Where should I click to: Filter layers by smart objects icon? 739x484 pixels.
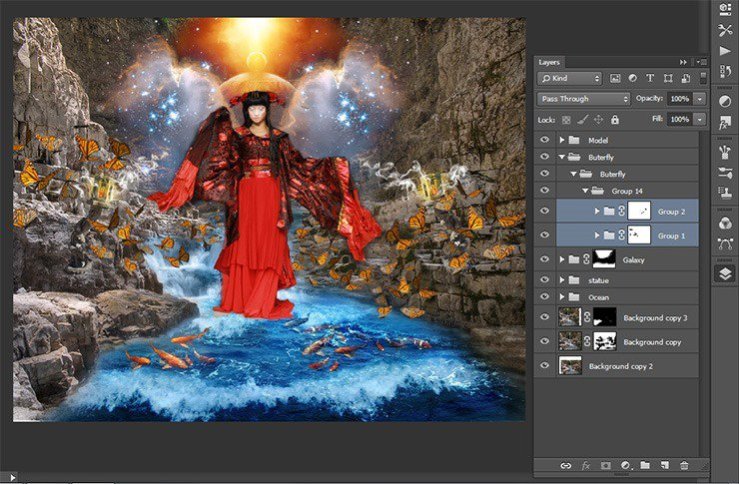tap(685, 78)
